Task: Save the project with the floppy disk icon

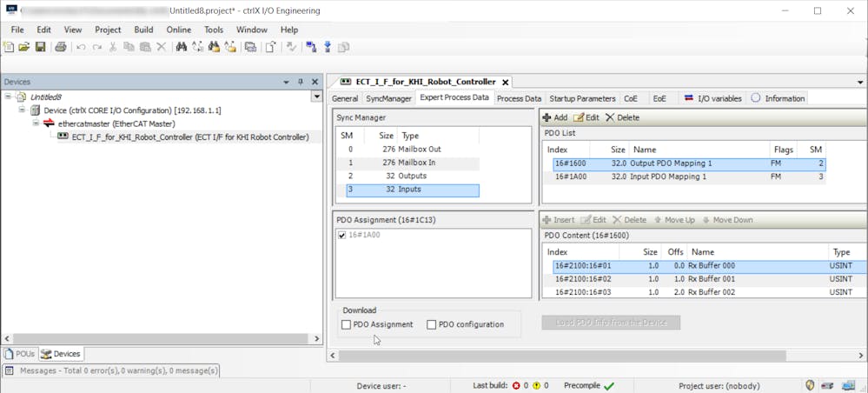Action: point(40,47)
